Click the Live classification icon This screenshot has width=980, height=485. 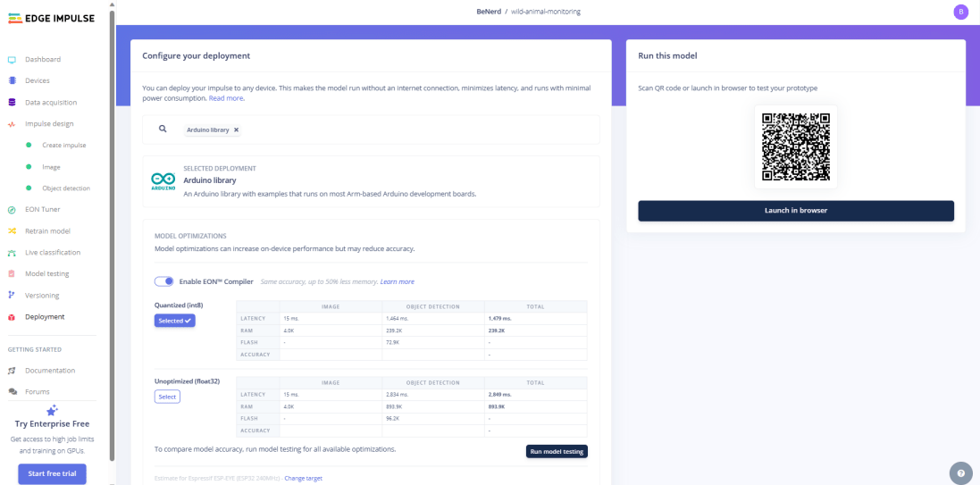click(12, 253)
